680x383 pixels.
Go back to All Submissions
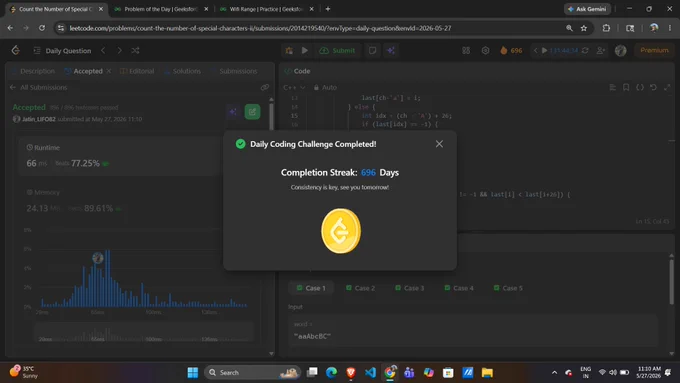click(39, 87)
